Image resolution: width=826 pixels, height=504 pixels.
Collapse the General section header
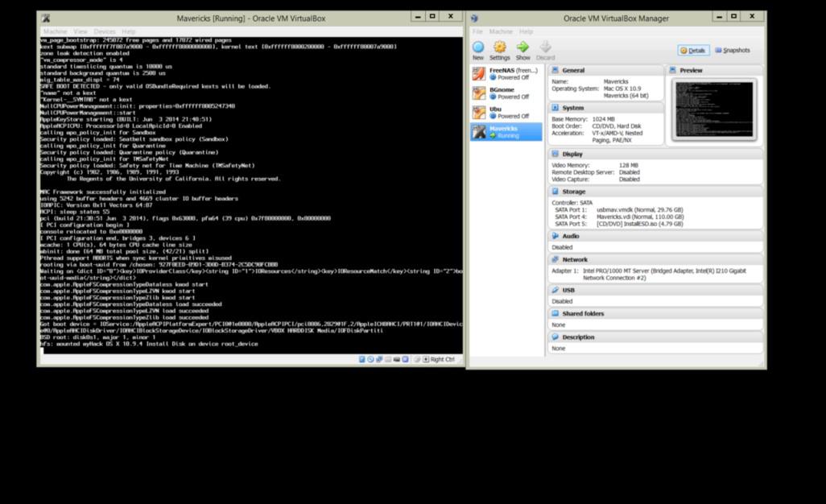[x=573, y=71]
